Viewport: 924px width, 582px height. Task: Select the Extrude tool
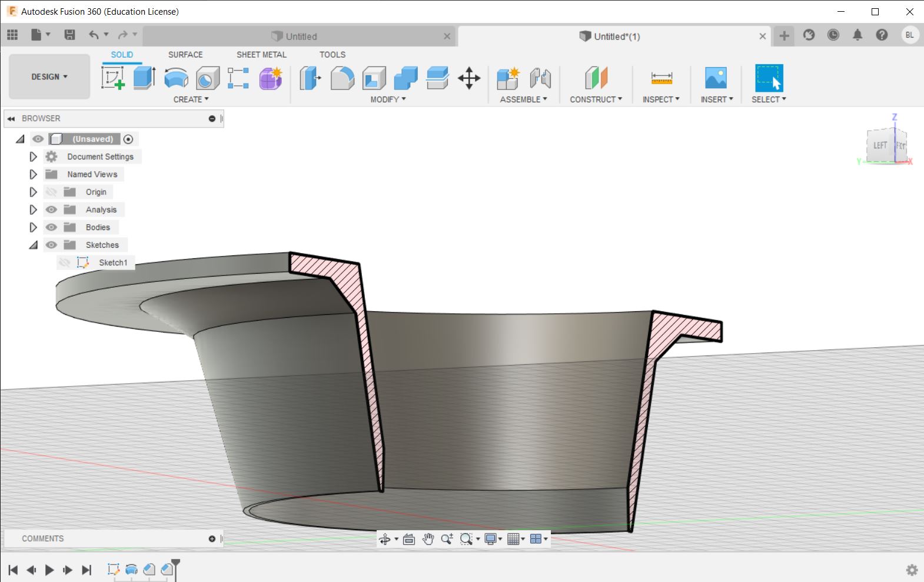click(x=144, y=78)
